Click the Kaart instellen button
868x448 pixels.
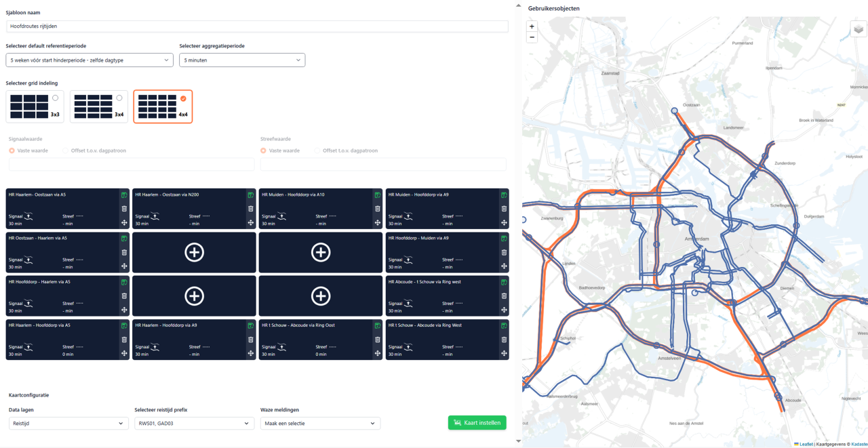[477, 423]
